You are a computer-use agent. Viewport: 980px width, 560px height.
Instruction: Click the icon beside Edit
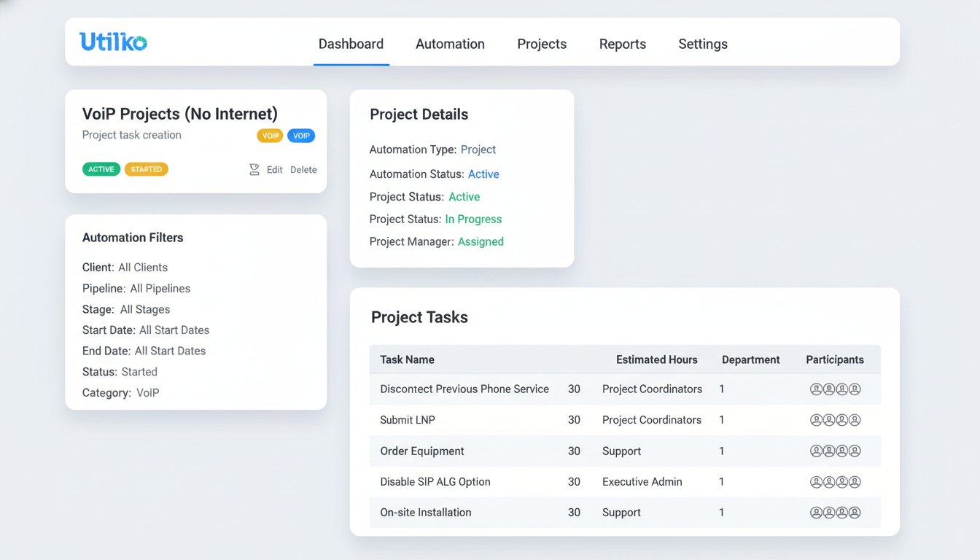pyautogui.click(x=254, y=170)
